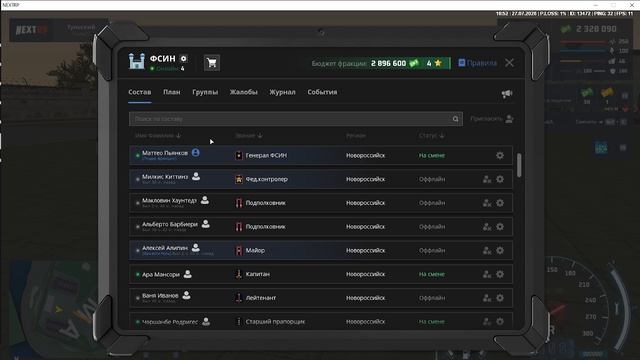
Task: Click remove-member icon for Ваня Иванов
Action: pos(487,298)
